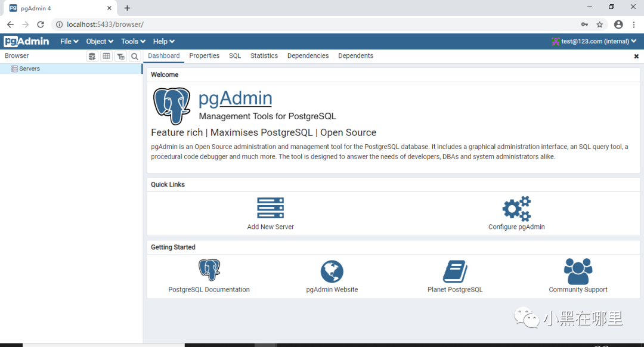Click the Query Tool icon in Browser panel
Image resolution: width=644 pixels, height=347 pixels.
92,56
